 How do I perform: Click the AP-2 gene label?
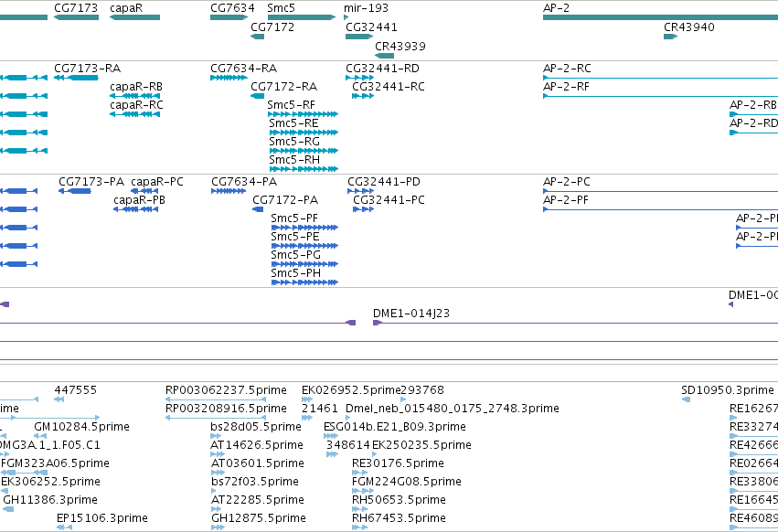(556, 8)
